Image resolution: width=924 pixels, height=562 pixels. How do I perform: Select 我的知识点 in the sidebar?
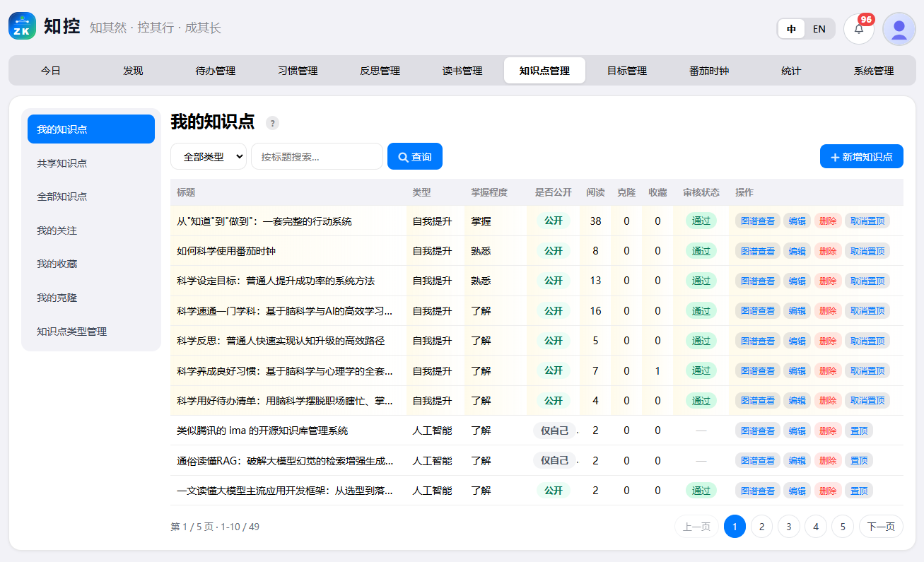91,129
